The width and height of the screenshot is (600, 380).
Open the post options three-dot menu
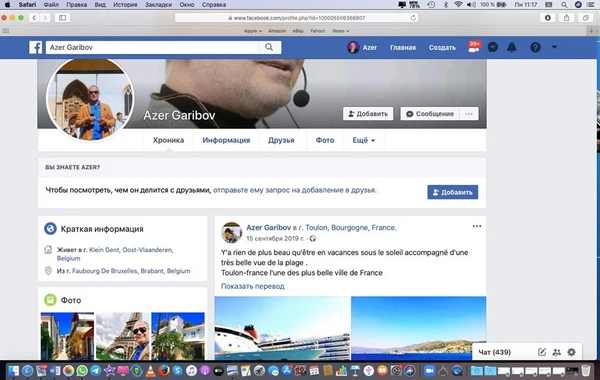click(477, 226)
